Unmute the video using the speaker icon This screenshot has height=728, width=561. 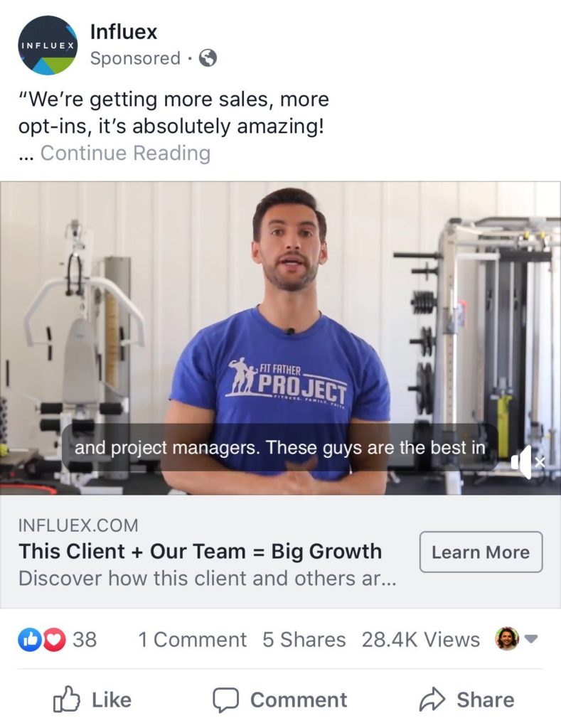(x=527, y=462)
